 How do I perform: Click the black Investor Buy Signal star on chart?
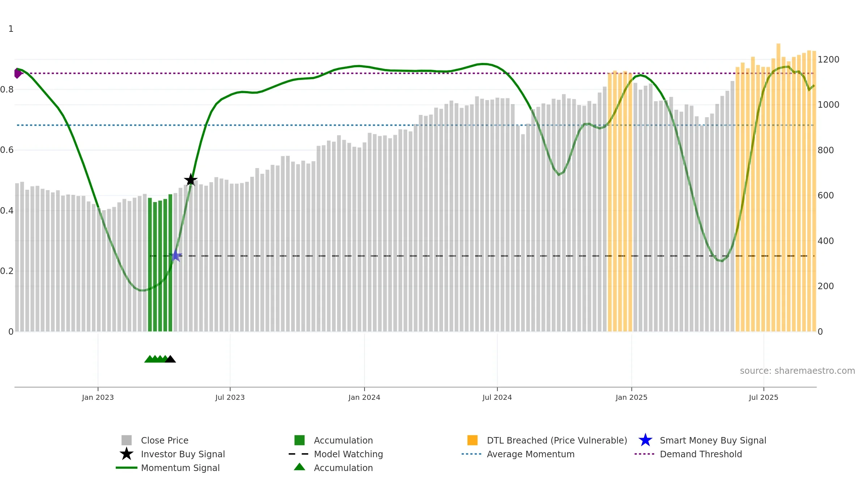point(191,180)
